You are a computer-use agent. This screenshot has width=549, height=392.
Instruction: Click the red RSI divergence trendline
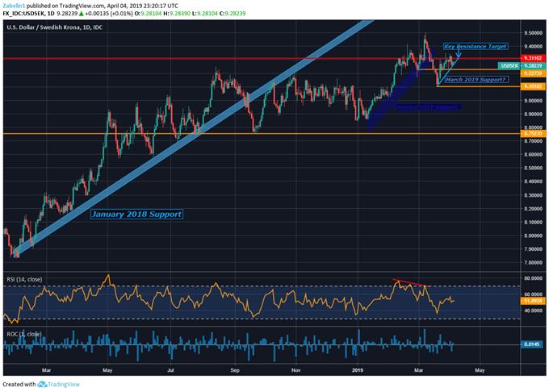click(x=412, y=283)
